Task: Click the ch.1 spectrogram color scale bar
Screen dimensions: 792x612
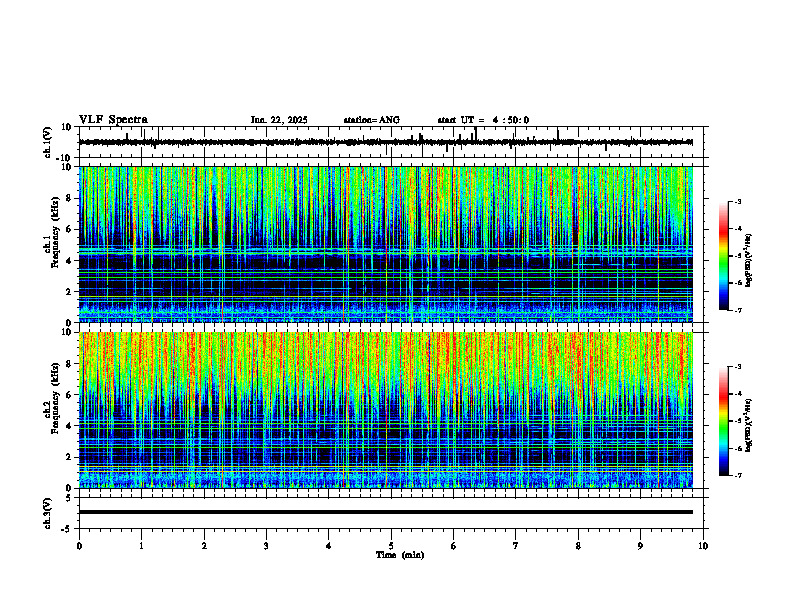Action: tap(724, 256)
